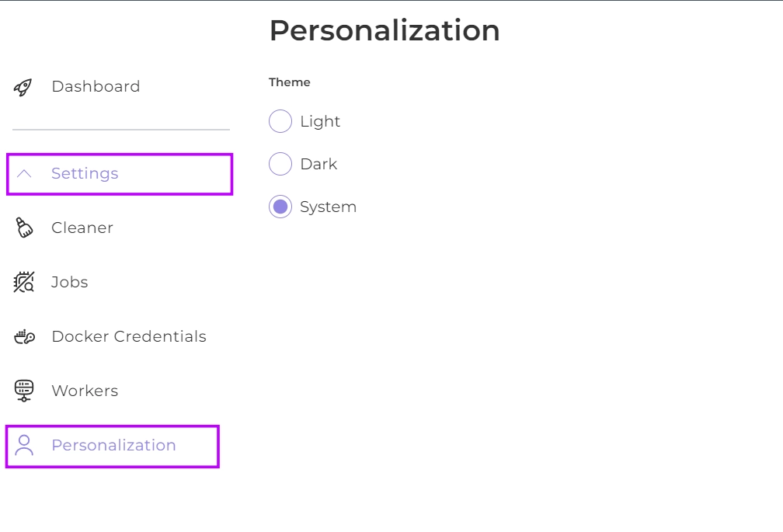Click the Personalization menu label
The height and width of the screenshot is (532, 783).
pos(113,445)
